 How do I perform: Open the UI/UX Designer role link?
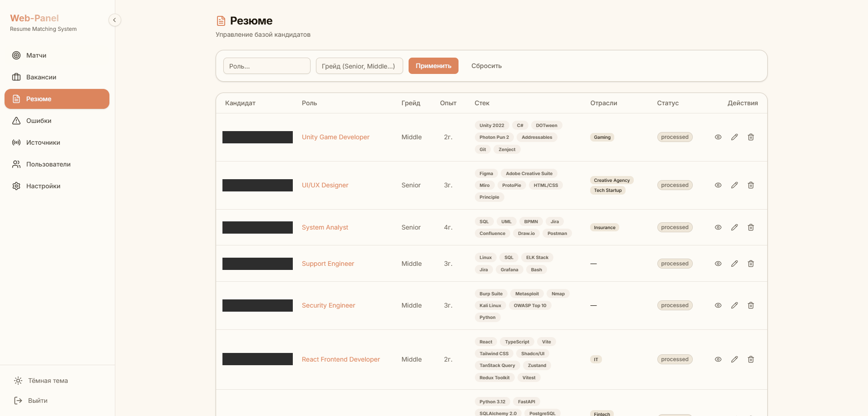[325, 185]
